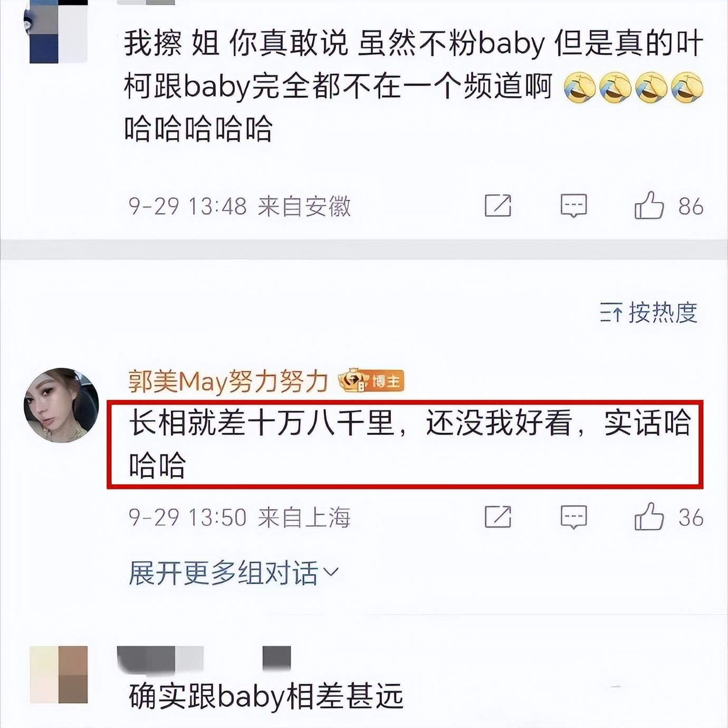Click the sort icon beside 按热度

(x=611, y=313)
